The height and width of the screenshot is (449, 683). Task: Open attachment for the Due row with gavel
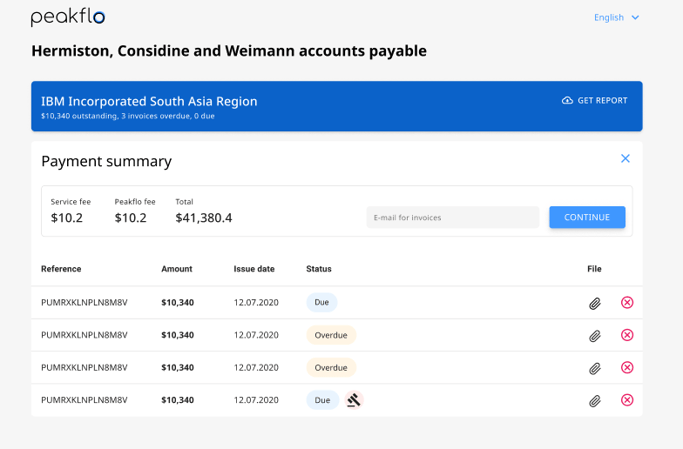tap(595, 401)
